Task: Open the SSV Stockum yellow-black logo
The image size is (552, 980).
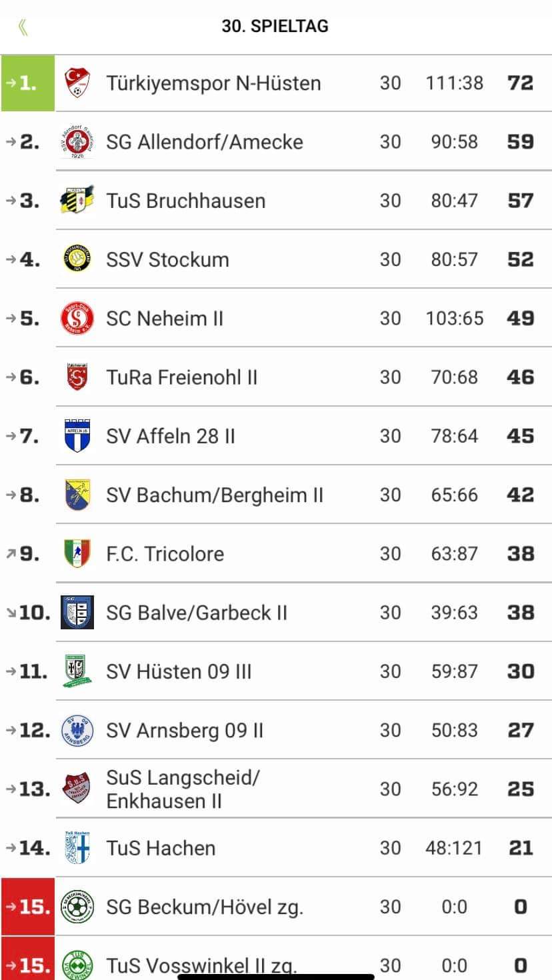Action: click(x=77, y=259)
